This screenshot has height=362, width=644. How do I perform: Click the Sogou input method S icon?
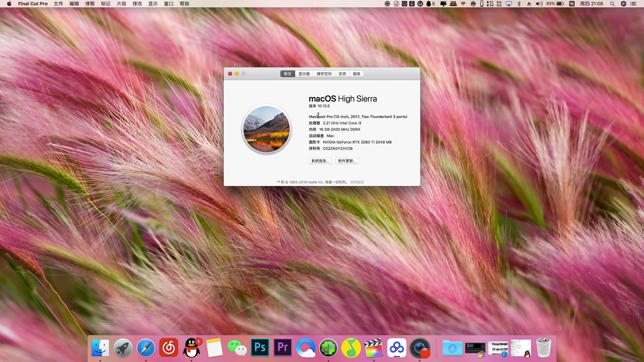point(572,4)
